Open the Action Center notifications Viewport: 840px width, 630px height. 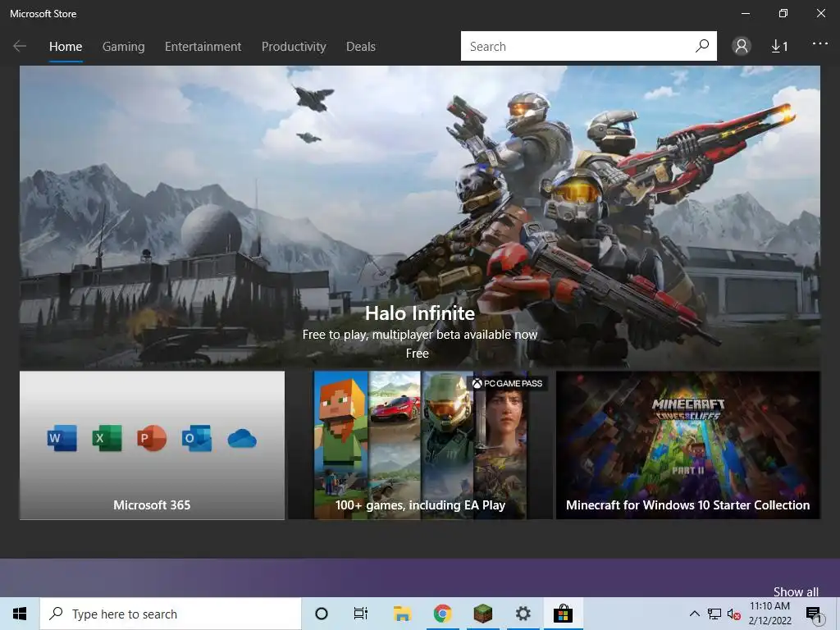pos(814,614)
